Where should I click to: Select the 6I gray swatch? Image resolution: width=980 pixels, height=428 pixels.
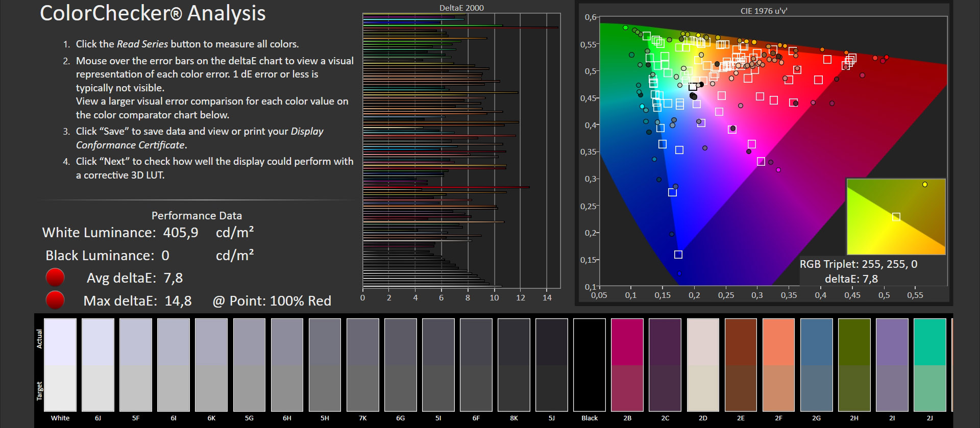tap(174, 365)
